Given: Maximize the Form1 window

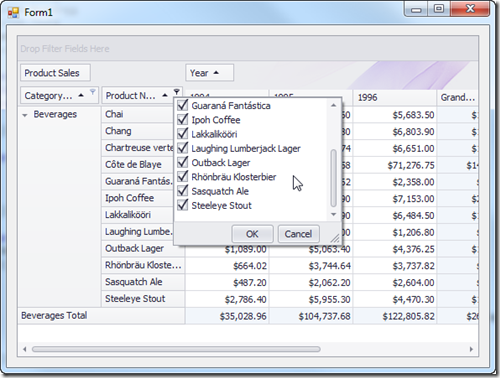Looking at the screenshot, I should click(x=439, y=9).
